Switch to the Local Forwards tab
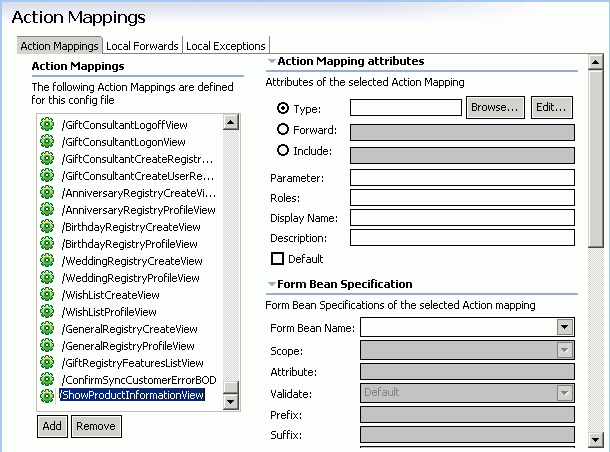This screenshot has height=452, width=610. (x=142, y=46)
